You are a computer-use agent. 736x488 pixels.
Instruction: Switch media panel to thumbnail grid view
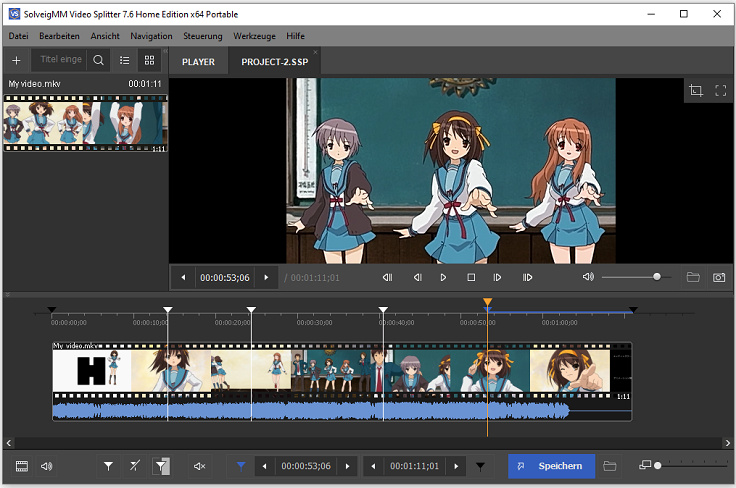point(149,60)
